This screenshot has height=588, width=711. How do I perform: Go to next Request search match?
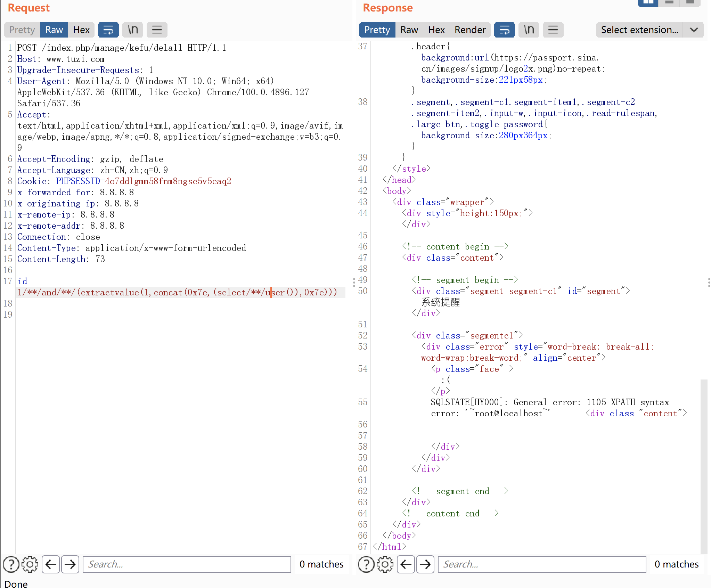70,564
